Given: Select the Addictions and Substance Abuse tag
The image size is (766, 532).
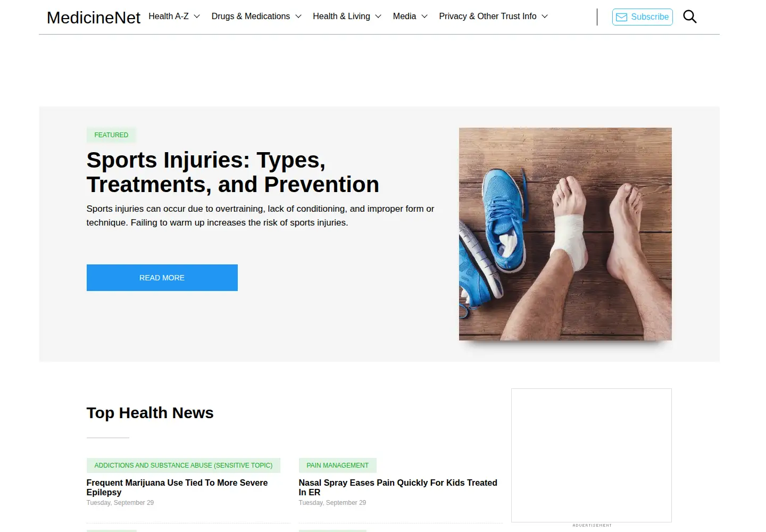Looking at the screenshot, I should (x=184, y=465).
